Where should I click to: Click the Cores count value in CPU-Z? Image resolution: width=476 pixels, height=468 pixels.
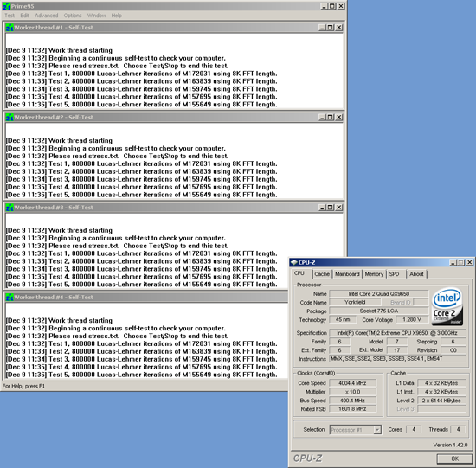[x=414, y=429]
